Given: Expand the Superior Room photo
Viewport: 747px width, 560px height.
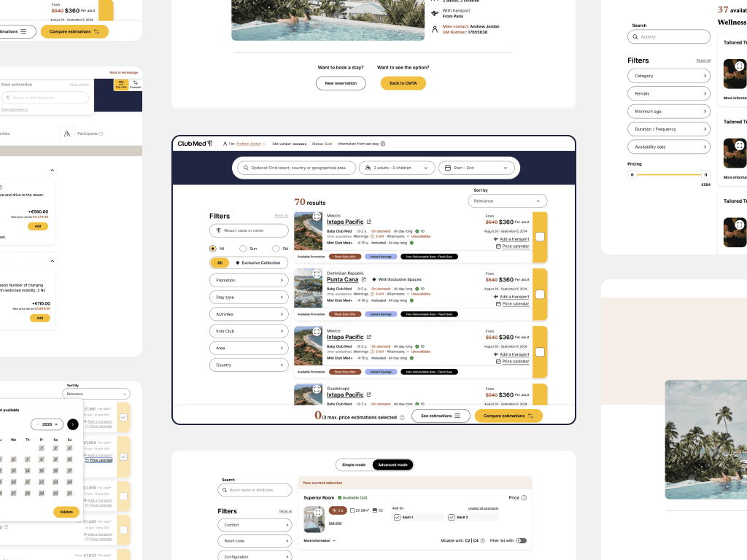Looking at the screenshot, I should point(318,513).
